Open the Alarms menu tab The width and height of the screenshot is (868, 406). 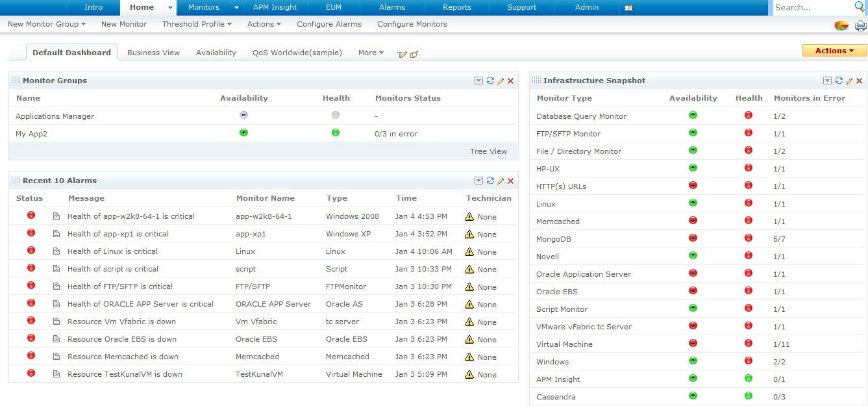391,7
